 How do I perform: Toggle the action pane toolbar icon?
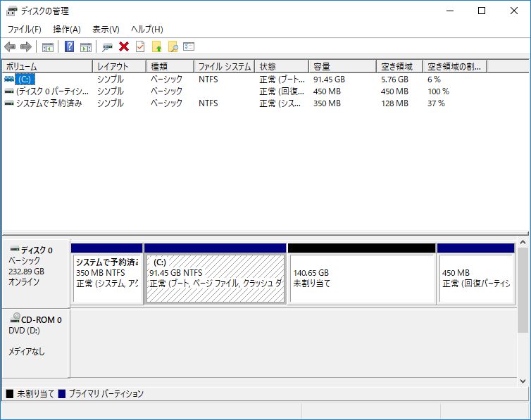(x=86, y=47)
